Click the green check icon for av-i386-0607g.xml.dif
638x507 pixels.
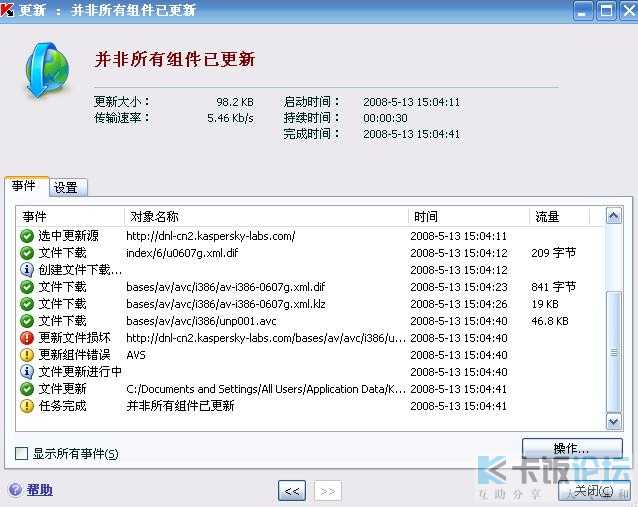pos(27,287)
